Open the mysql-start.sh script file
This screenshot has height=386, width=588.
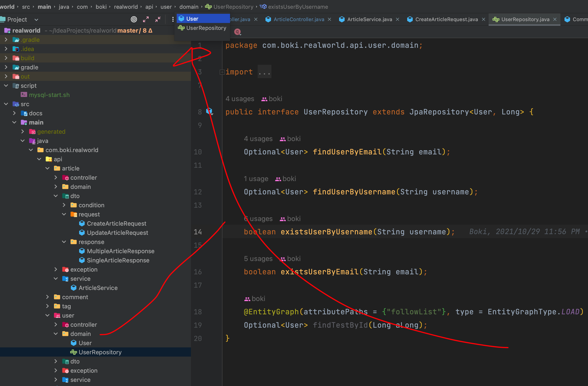[49, 95]
